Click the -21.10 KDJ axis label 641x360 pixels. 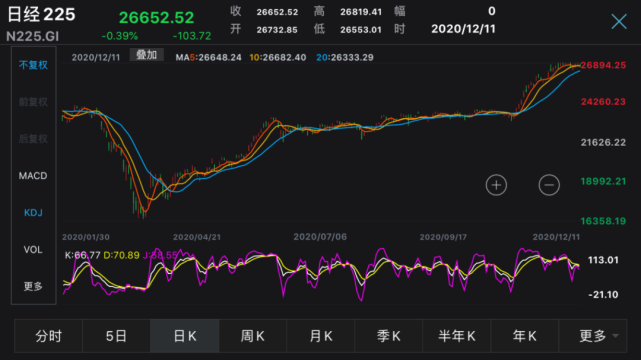click(x=603, y=294)
